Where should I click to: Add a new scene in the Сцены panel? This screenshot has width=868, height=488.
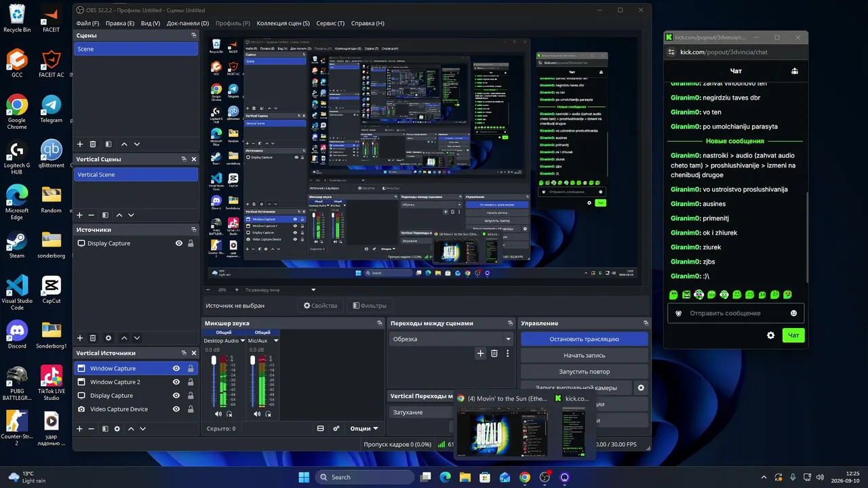click(x=80, y=144)
